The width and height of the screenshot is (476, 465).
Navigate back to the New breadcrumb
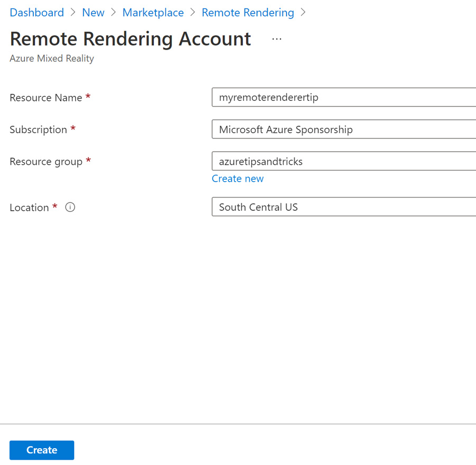(x=93, y=13)
